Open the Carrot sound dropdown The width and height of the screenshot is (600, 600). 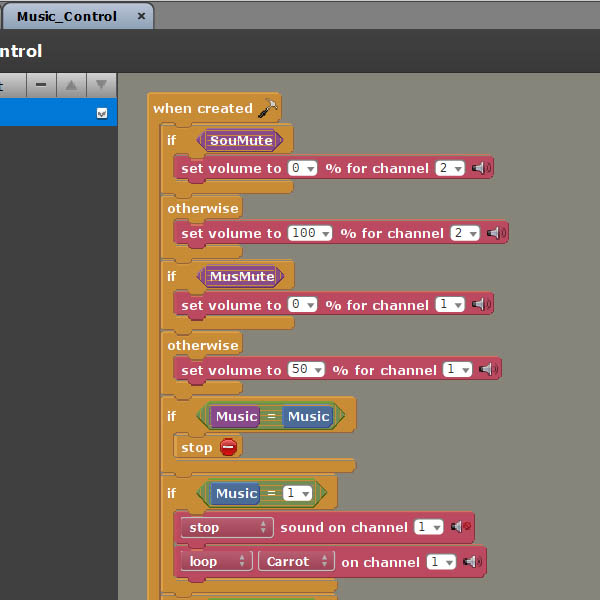(295, 562)
